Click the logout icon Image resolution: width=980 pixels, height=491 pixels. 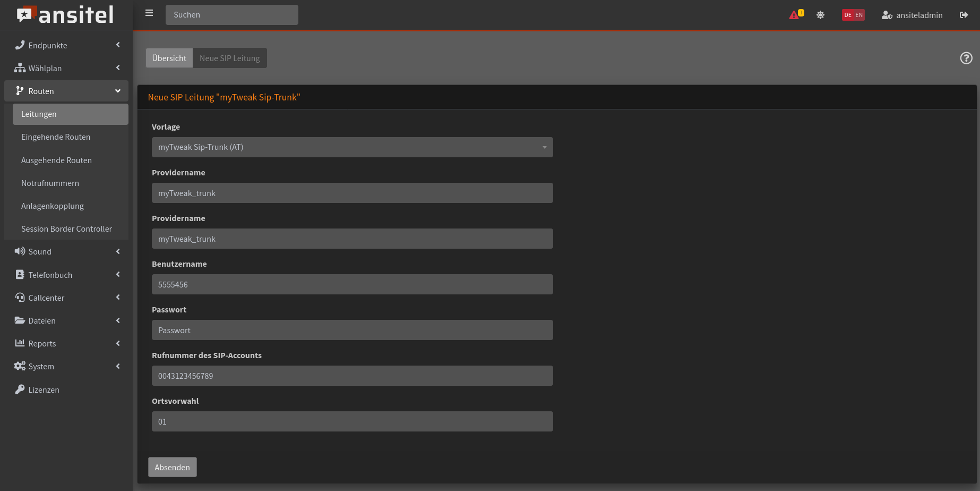pyautogui.click(x=964, y=15)
